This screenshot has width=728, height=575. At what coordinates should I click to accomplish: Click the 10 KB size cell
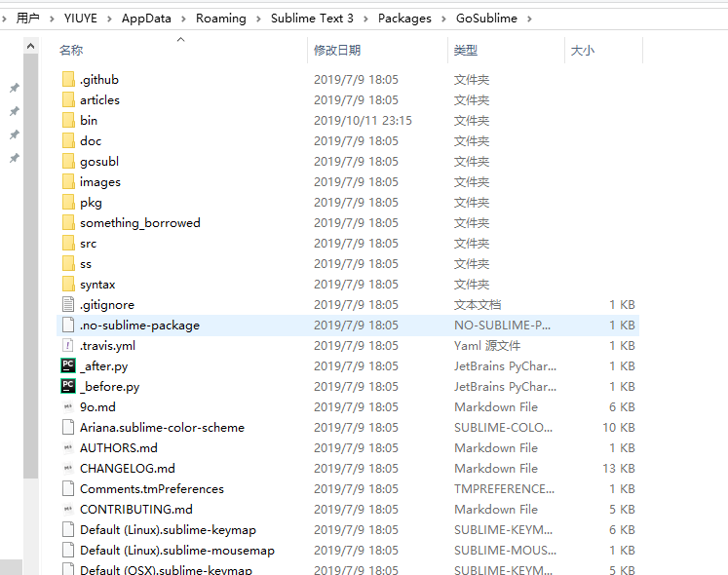pos(619,427)
